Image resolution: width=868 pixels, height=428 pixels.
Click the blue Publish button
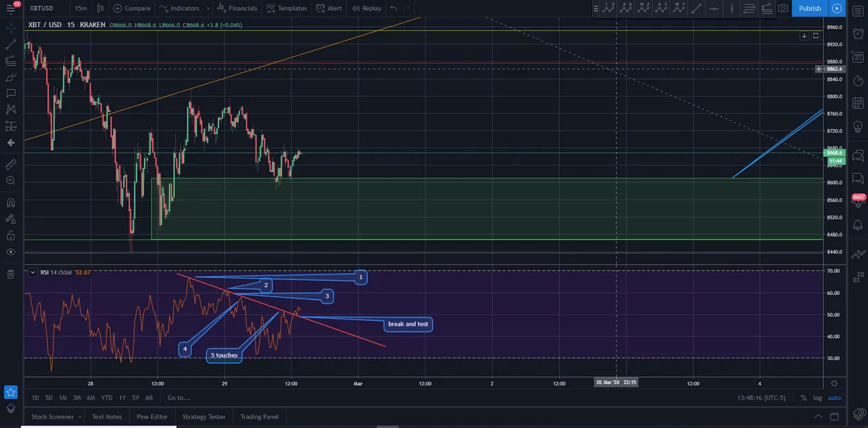pos(810,8)
